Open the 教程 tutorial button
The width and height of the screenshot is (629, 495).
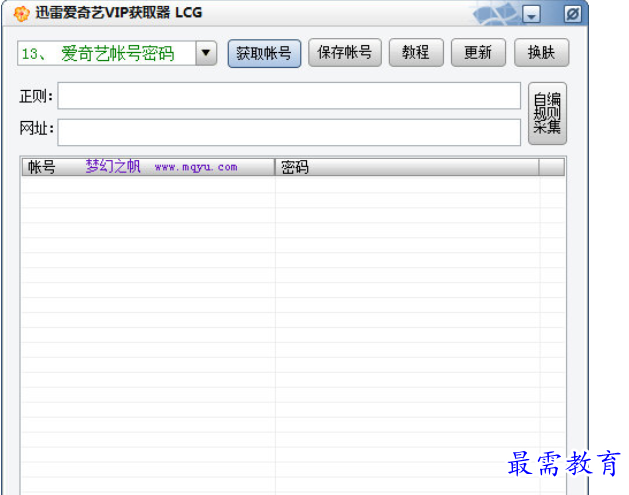[x=416, y=53]
